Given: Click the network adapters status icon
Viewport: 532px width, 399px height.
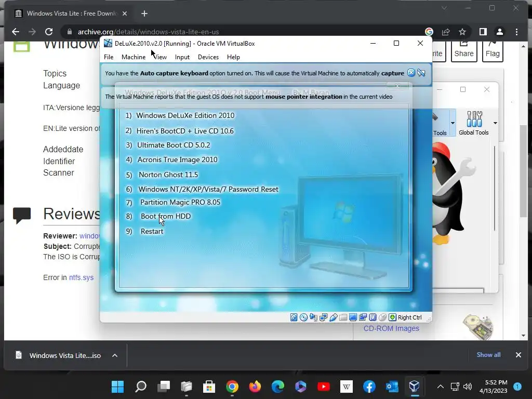Looking at the screenshot, I should [323, 317].
